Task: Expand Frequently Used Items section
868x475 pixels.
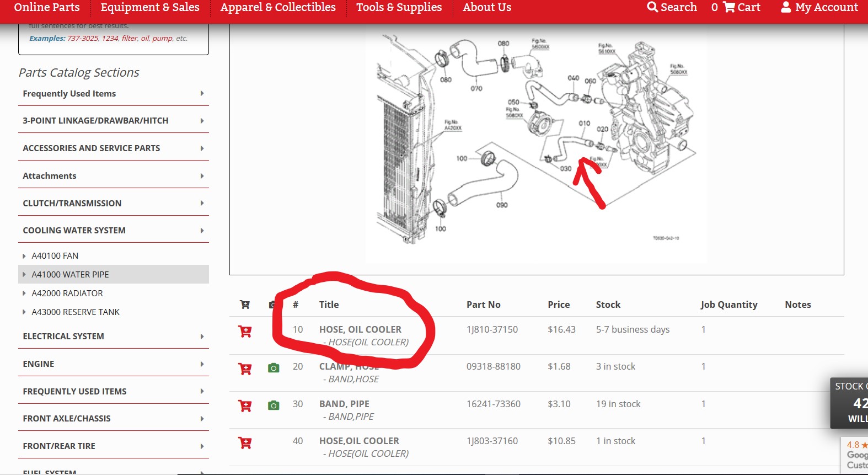Action: click(114, 93)
